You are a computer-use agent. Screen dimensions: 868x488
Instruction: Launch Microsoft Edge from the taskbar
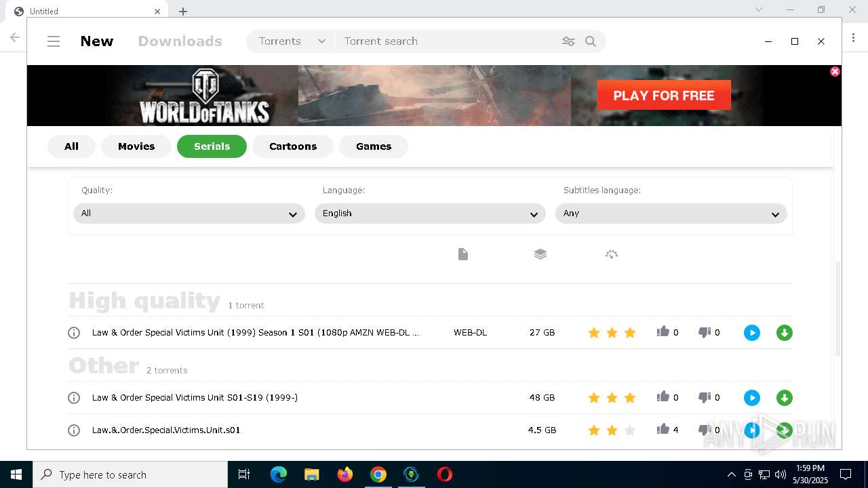(279, 474)
